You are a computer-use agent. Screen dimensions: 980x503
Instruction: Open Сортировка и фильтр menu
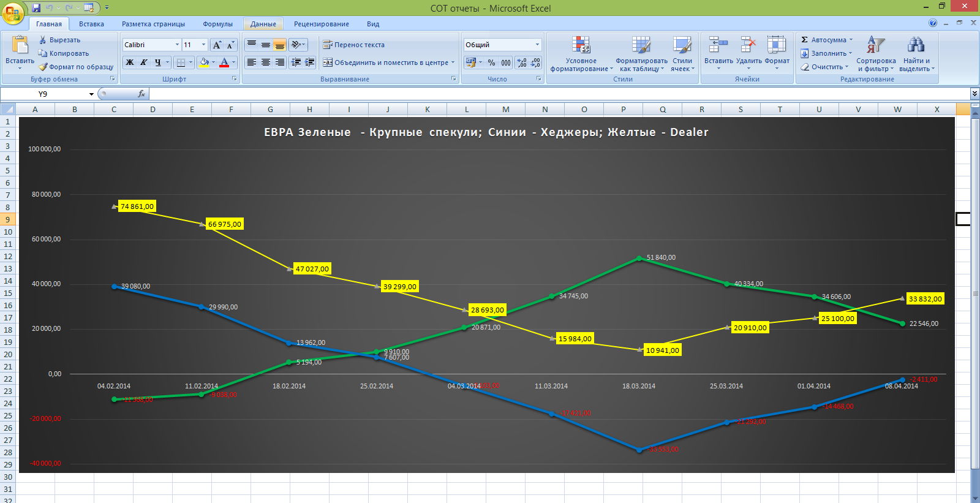pyautogui.click(x=876, y=54)
